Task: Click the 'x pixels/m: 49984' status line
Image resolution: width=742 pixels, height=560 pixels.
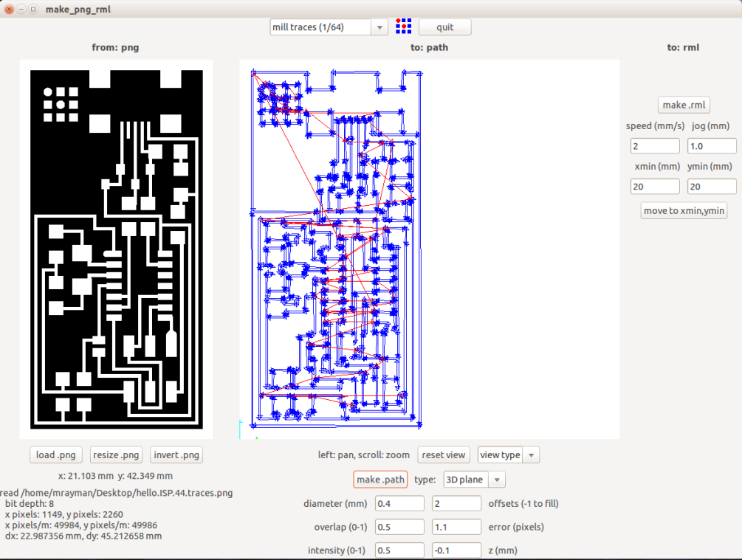Action: coord(81,525)
